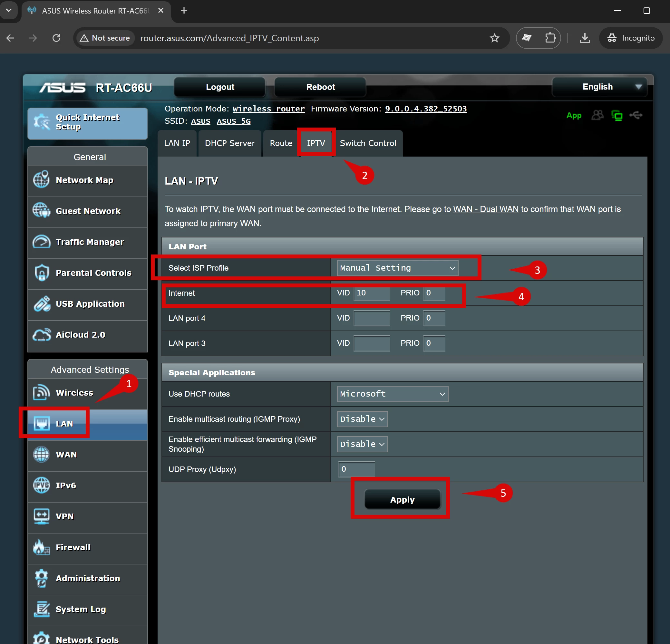The height and width of the screenshot is (644, 670).
Task: Click the Guest Network globe icon
Action: (x=41, y=211)
